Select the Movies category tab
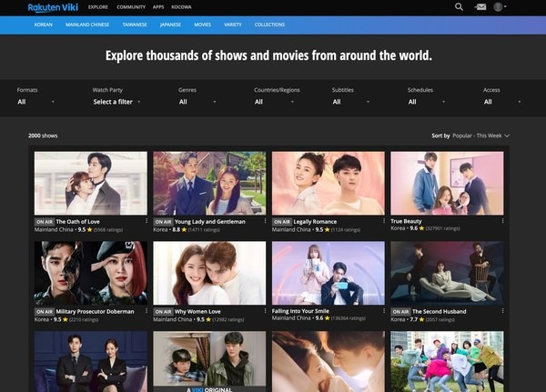546x392 pixels. (202, 25)
